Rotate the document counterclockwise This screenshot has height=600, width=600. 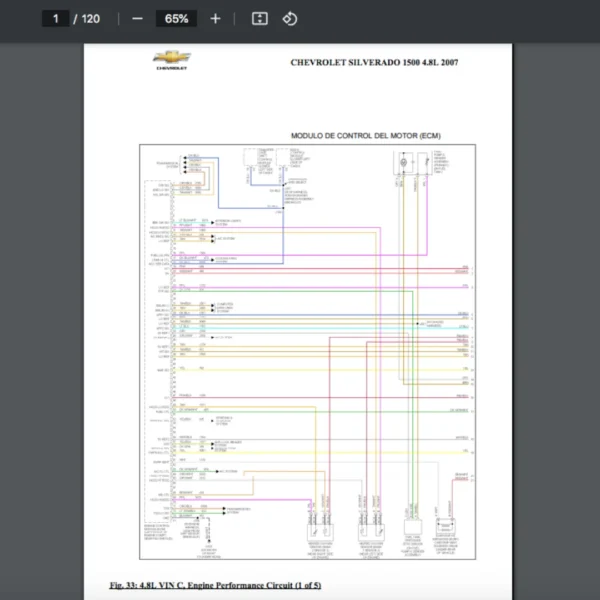coord(289,18)
